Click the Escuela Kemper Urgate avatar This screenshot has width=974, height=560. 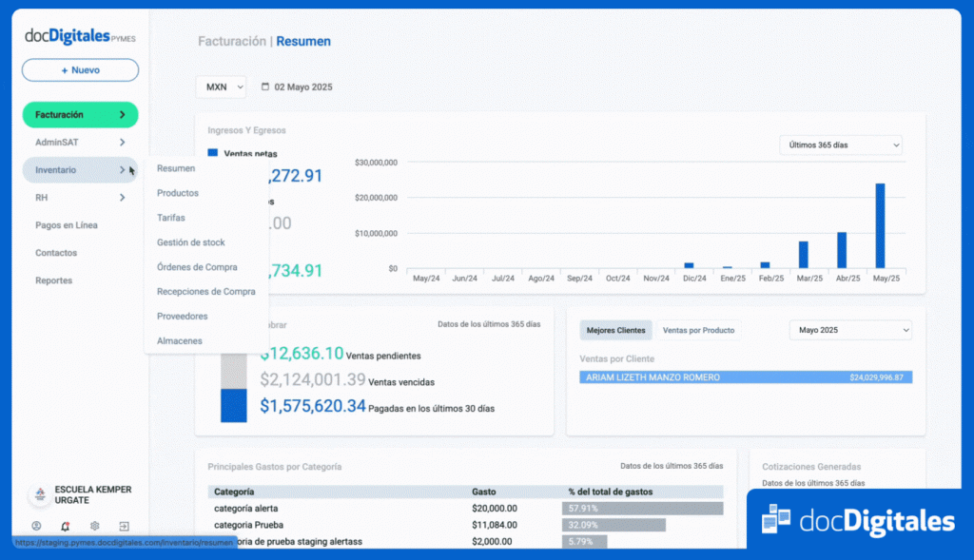click(x=40, y=494)
